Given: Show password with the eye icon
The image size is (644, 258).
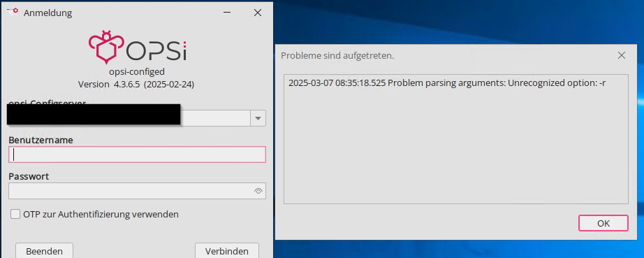Looking at the screenshot, I should coord(258,191).
